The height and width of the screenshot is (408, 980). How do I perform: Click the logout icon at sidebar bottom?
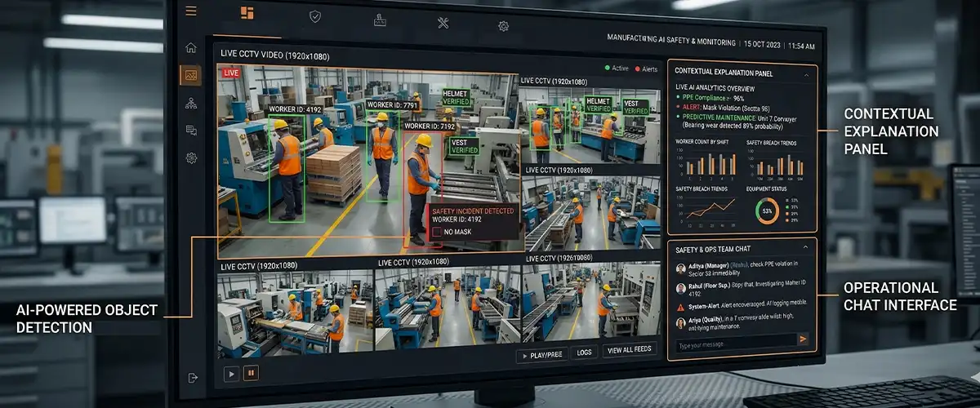coord(193,377)
